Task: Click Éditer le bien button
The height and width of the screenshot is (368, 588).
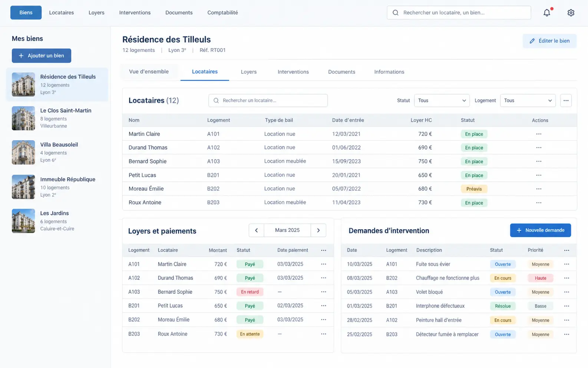Action: point(549,41)
